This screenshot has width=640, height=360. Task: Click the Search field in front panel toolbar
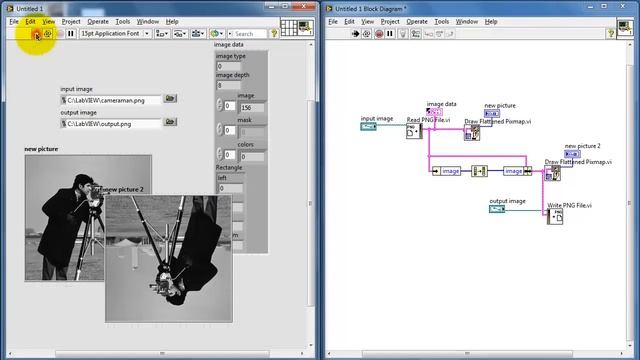tap(250, 34)
